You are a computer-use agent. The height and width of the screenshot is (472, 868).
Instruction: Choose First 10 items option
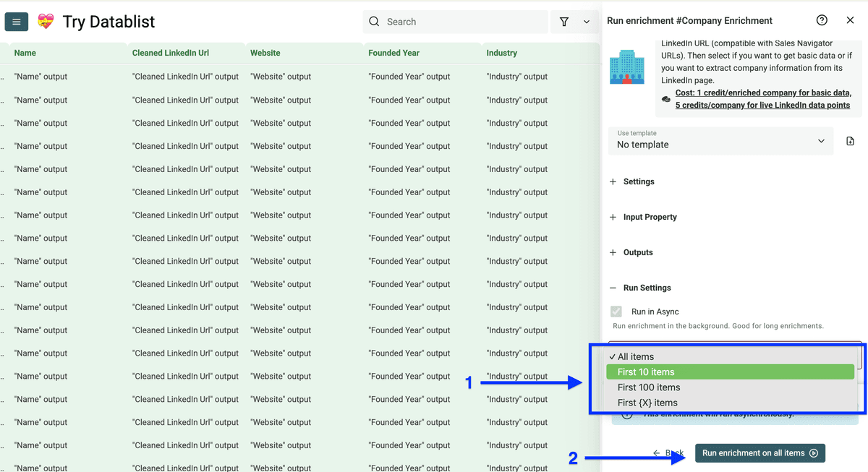(730, 372)
